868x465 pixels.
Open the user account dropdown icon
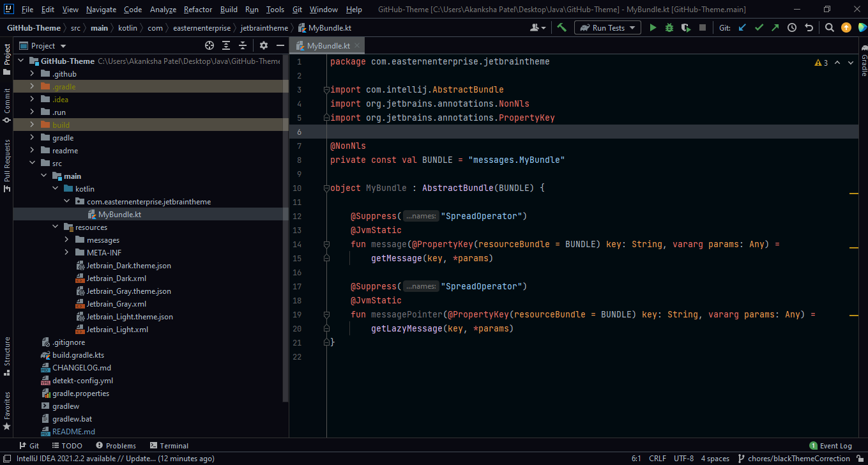pos(538,27)
